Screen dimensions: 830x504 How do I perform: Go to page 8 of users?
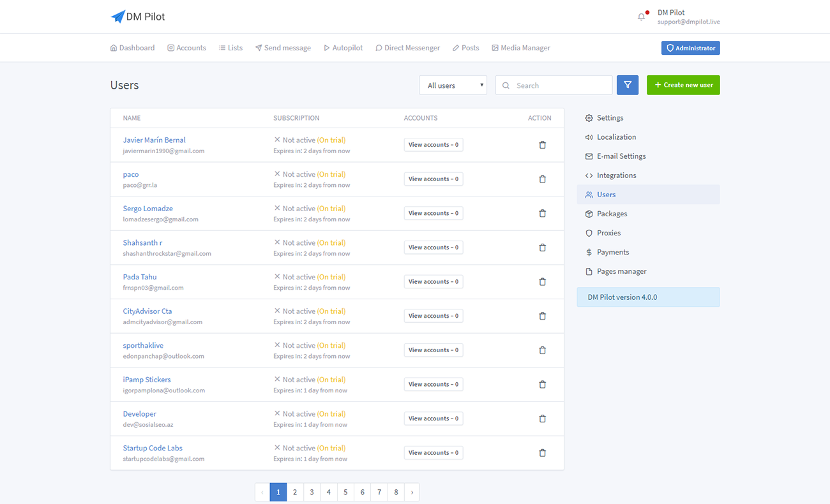(x=396, y=492)
